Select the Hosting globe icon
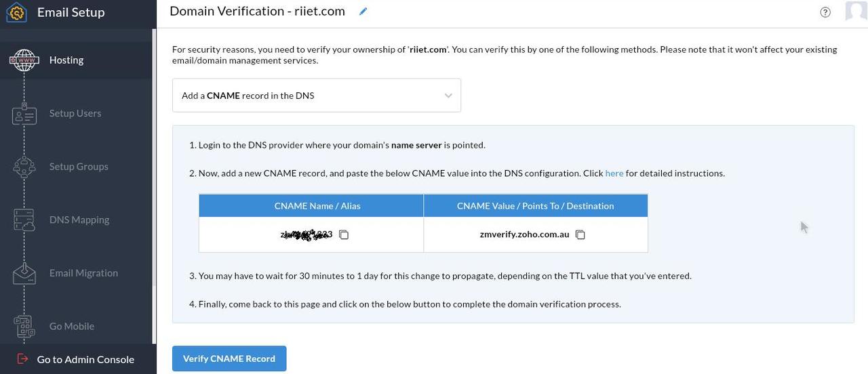The width and height of the screenshot is (868, 374). [24, 60]
